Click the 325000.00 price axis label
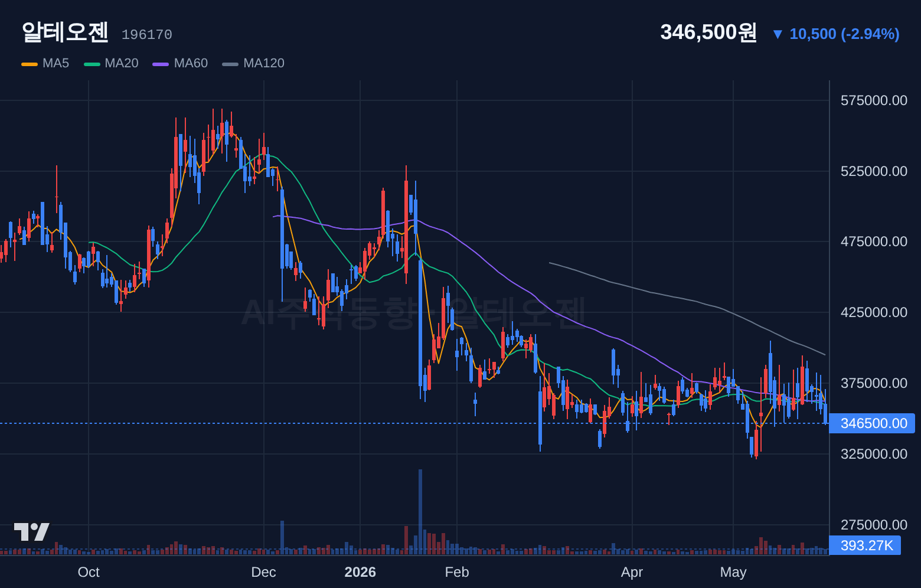The width and height of the screenshot is (921, 588). (874, 454)
